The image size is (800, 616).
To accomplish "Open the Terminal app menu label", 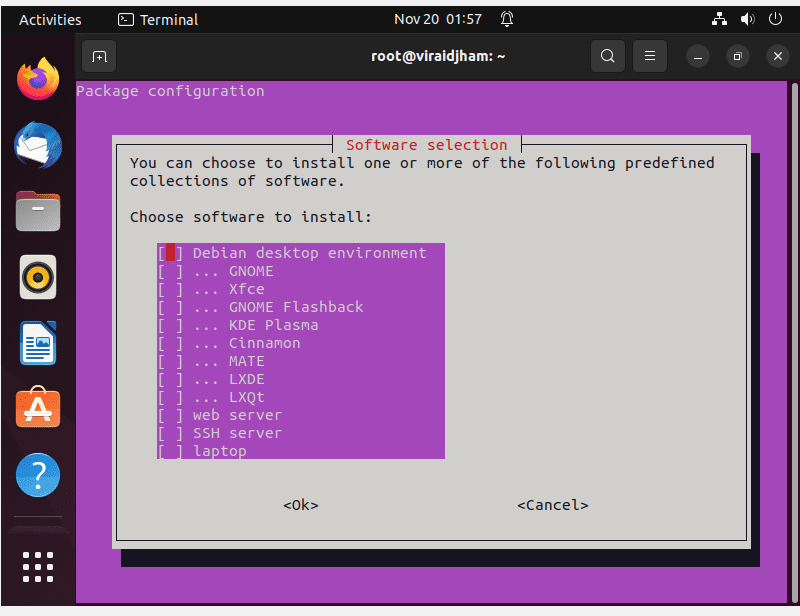I will pyautogui.click(x=169, y=19).
